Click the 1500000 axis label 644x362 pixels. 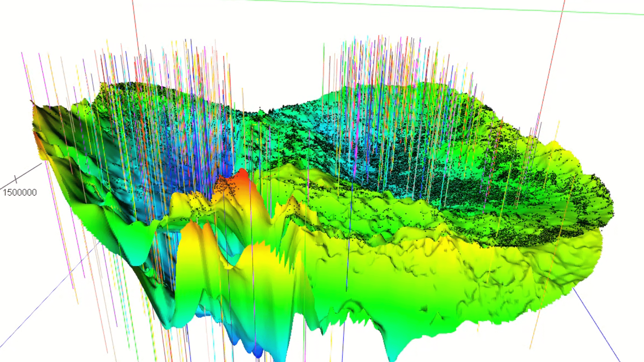(x=20, y=192)
